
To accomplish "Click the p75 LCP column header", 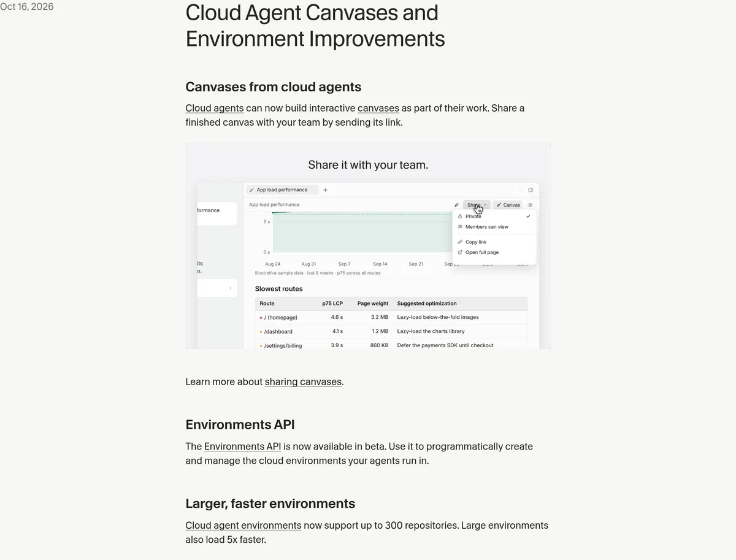I will coord(332,304).
